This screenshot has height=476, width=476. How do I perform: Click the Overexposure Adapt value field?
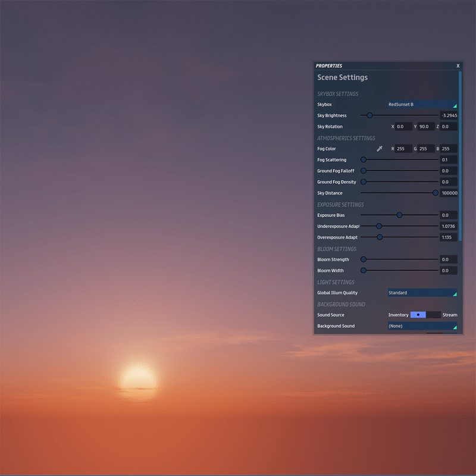pos(449,237)
